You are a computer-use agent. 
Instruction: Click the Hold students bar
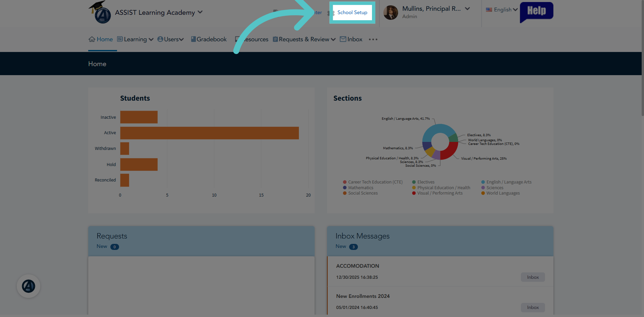point(139,164)
